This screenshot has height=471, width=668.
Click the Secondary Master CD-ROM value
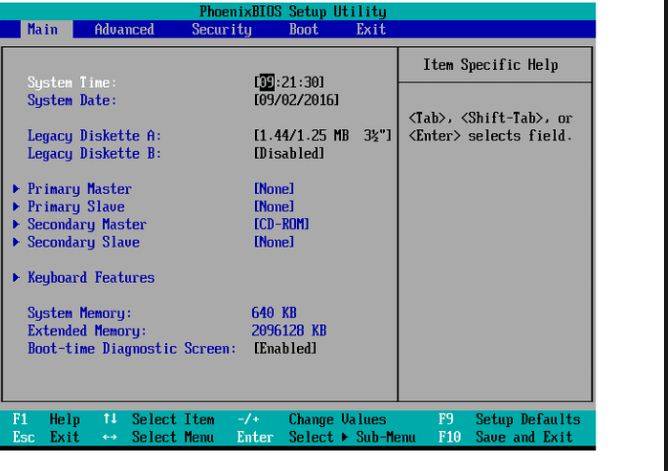[282, 224]
